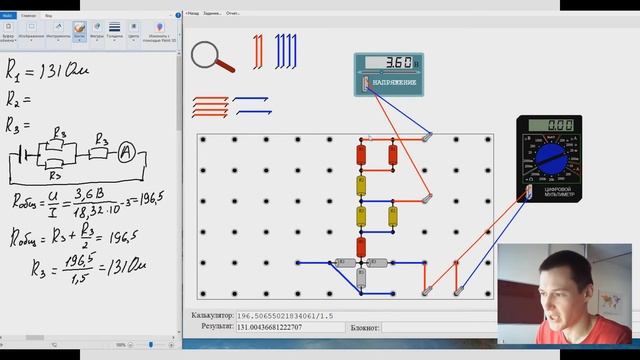Image resolution: width=640 pixels, height=360 pixels.
Task: Click Paint zoom out minus button
Action: point(130,345)
